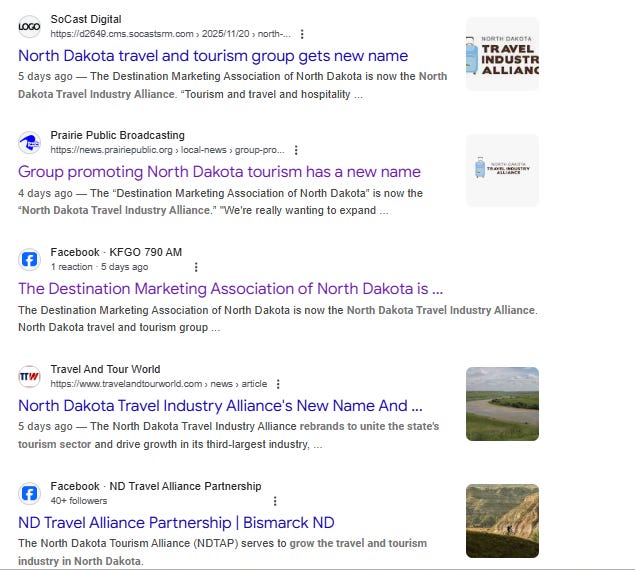Image resolution: width=635 pixels, height=570 pixels.
Task: Click the Facebook icon beside KFGO 790 AM
Action: pyautogui.click(x=29, y=259)
